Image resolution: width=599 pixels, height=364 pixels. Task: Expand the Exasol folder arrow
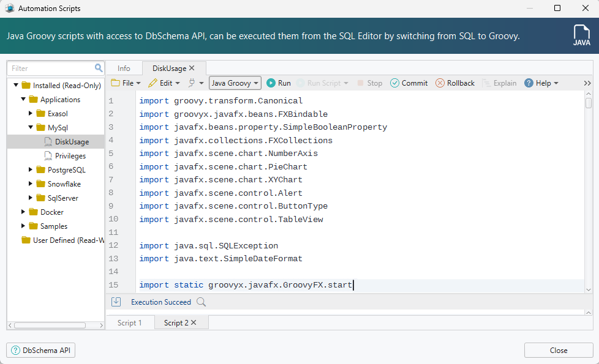31,113
